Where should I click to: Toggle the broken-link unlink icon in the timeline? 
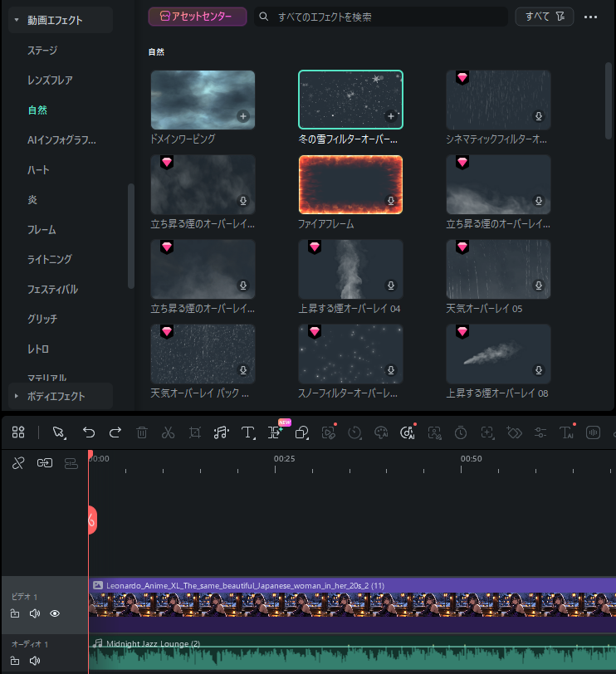[x=18, y=463]
